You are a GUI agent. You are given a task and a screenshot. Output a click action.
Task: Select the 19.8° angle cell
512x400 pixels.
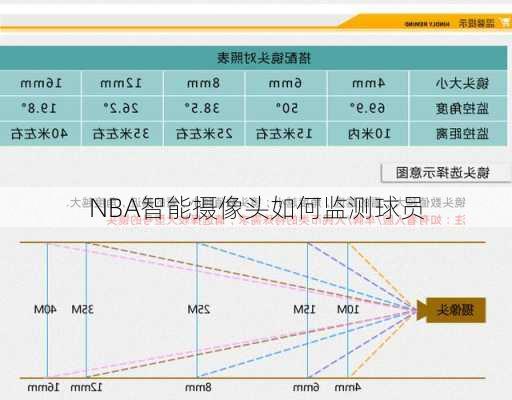pyautogui.click(x=40, y=108)
